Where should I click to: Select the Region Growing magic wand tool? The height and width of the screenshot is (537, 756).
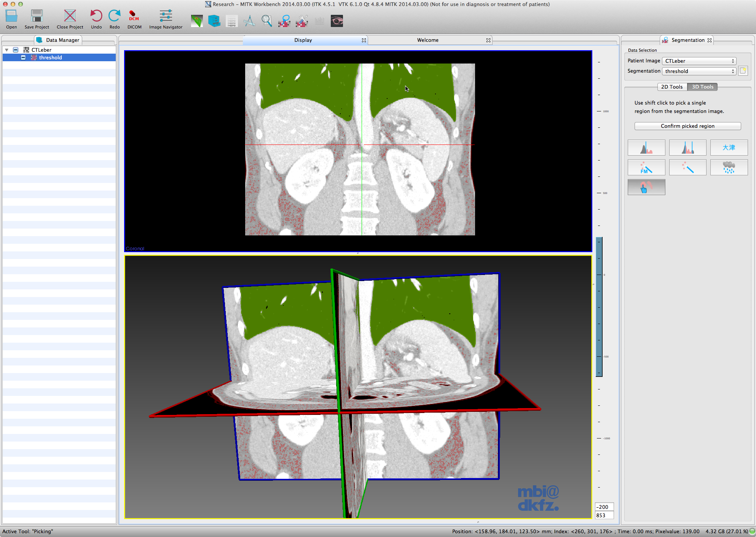[x=687, y=168]
